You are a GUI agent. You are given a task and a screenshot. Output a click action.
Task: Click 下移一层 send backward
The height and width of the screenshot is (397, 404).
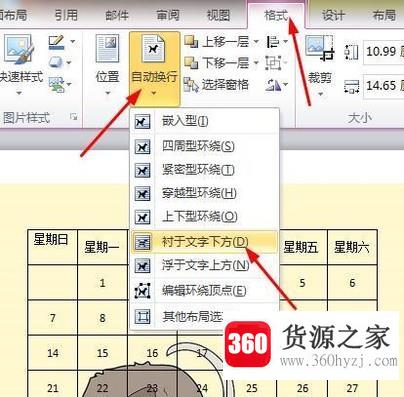click(217, 63)
